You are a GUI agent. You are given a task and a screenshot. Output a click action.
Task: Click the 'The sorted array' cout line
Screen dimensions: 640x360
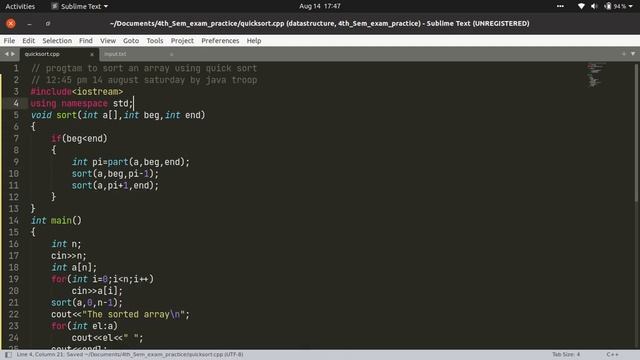coord(120,314)
